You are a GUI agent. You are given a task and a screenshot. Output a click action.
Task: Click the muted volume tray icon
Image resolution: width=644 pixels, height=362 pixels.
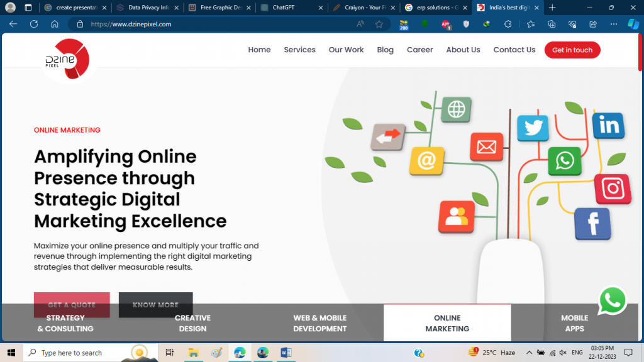pos(563,353)
